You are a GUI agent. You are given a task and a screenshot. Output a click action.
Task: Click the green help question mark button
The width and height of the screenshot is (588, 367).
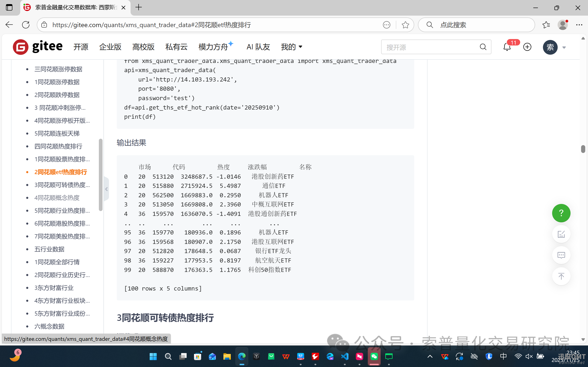pyautogui.click(x=561, y=213)
